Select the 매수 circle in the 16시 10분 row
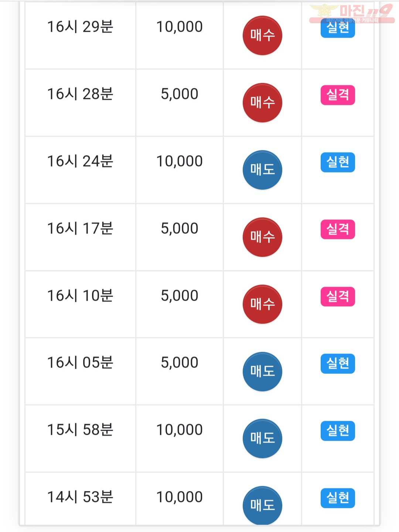The height and width of the screenshot is (532, 399). click(262, 304)
